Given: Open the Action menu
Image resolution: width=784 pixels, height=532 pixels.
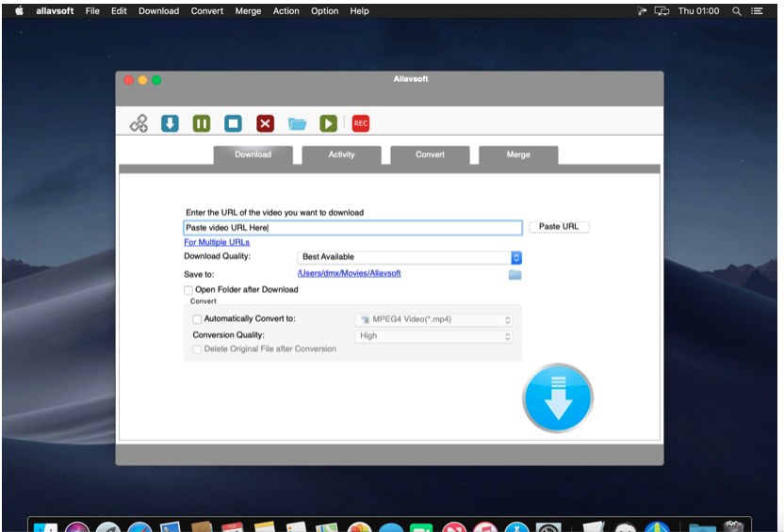Looking at the screenshot, I should [286, 11].
